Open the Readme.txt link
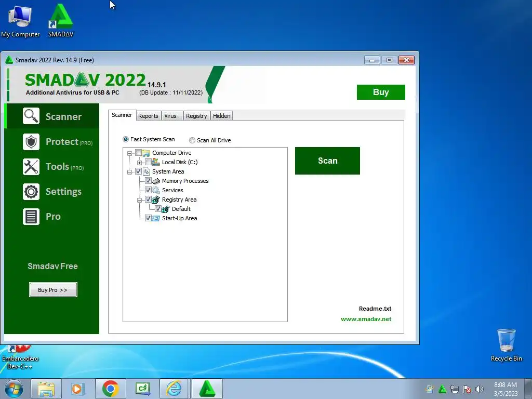This screenshot has height=399, width=532. [375, 309]
